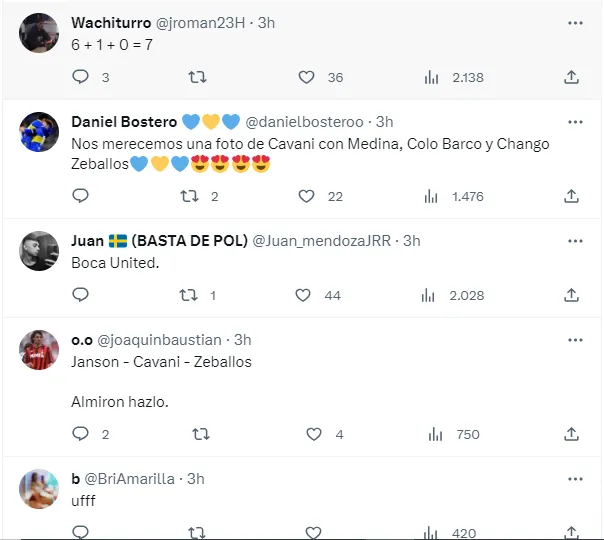Reply to Wachiturro's tweet
Screen dimensions: 604x540
pyautogui.click(x=81, y=77)
